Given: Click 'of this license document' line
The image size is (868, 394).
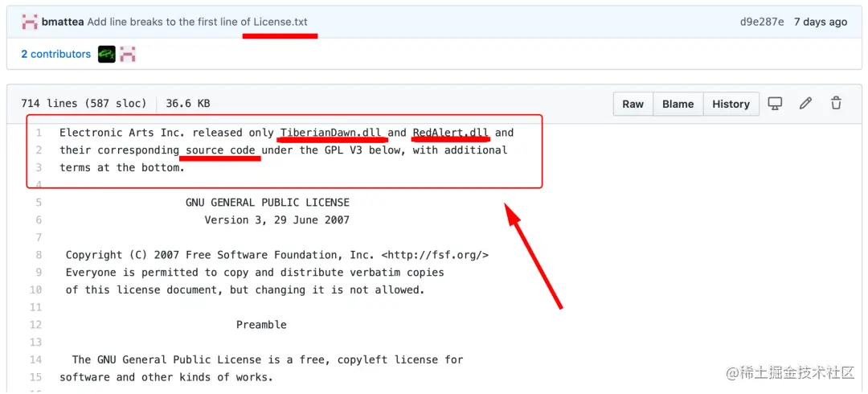Looking at the screenshot, I should pos(245,289).
